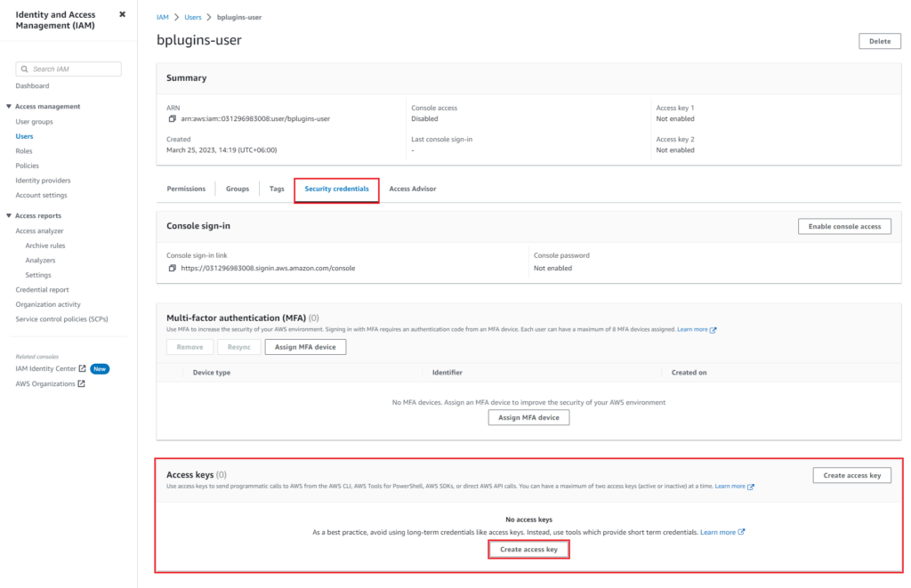Screen dimensions: 911x588
Task: Copy the user ARN
Action: [173, 118]
